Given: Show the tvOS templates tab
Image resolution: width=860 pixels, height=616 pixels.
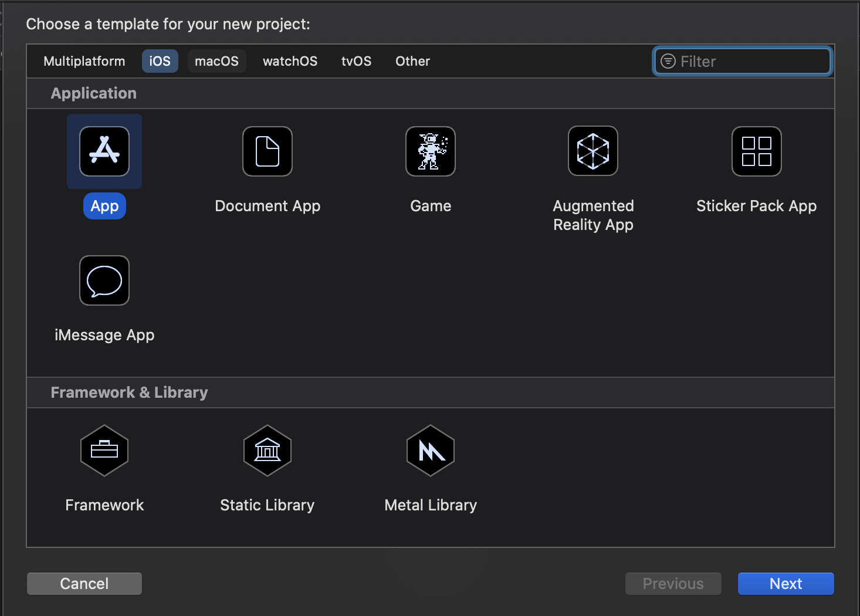Looking at the screenshot, I should (x=357, y=61).
